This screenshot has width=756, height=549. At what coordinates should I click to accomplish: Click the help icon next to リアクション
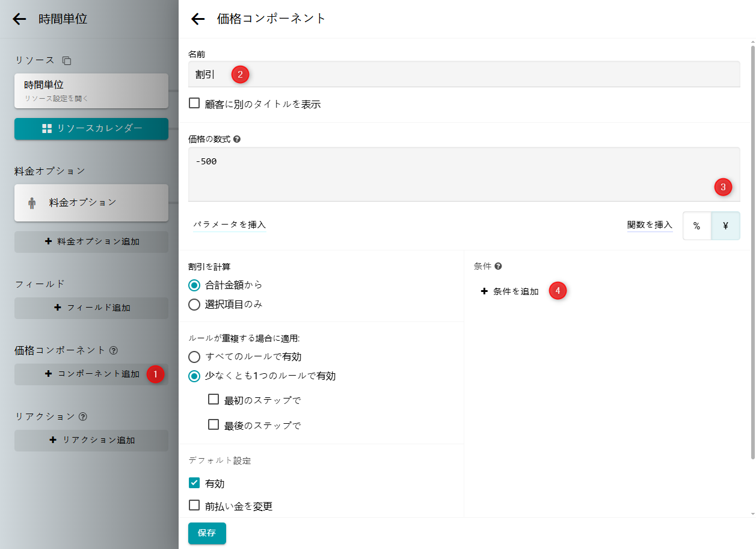point(83,417)
